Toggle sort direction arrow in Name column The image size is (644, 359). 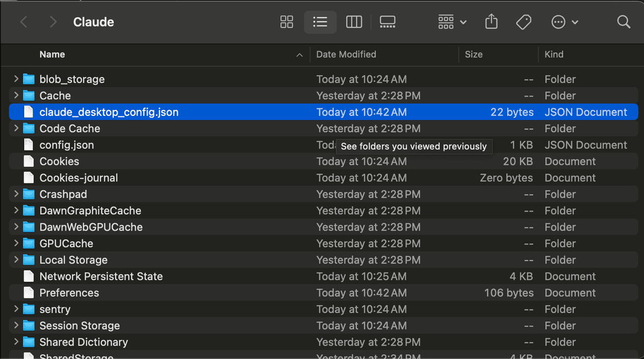coord(299,55)
